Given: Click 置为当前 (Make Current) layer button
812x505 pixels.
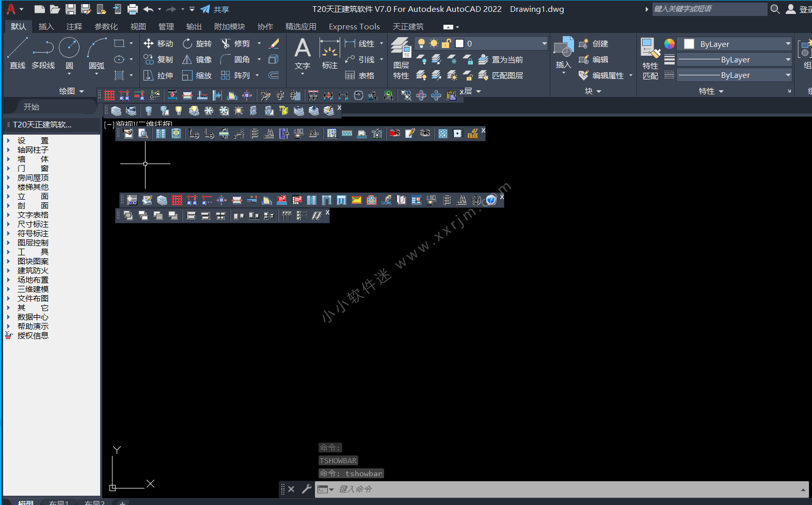Looking at the screenshot, I should 501,59.
